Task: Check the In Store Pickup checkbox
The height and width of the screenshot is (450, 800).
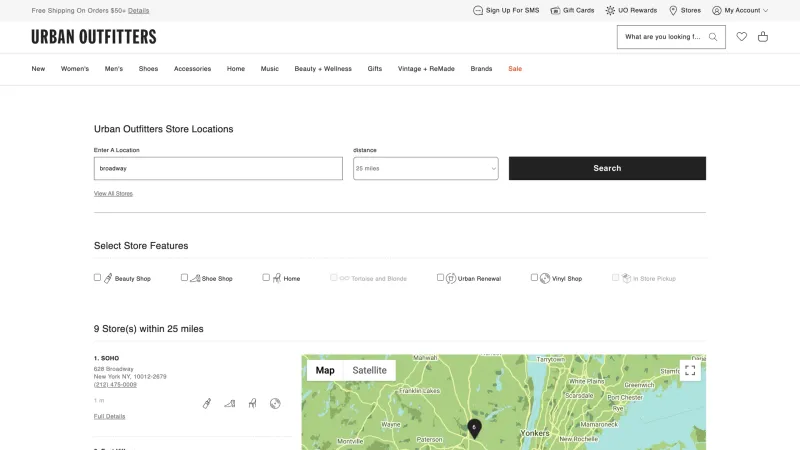Action: tap(615, 278)
